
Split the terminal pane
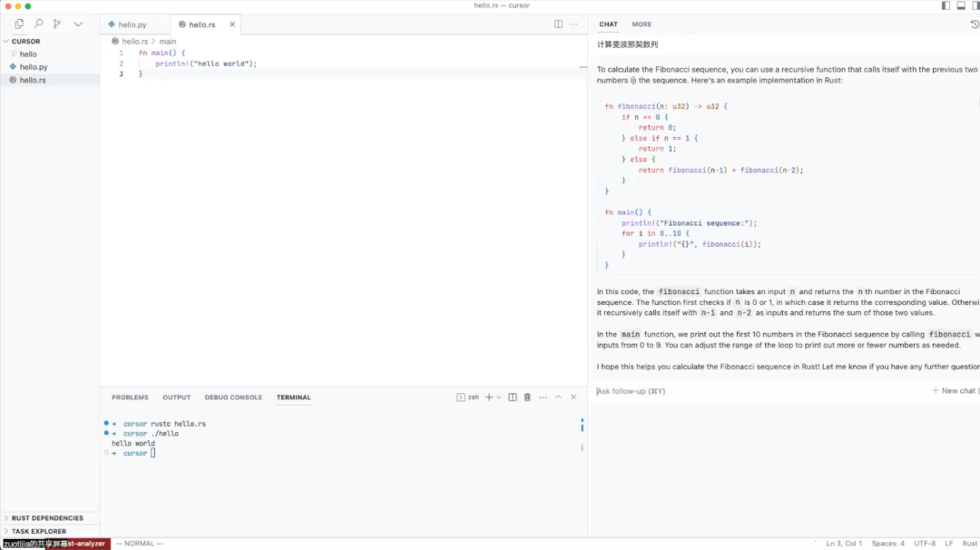click(x=513, y=398)
